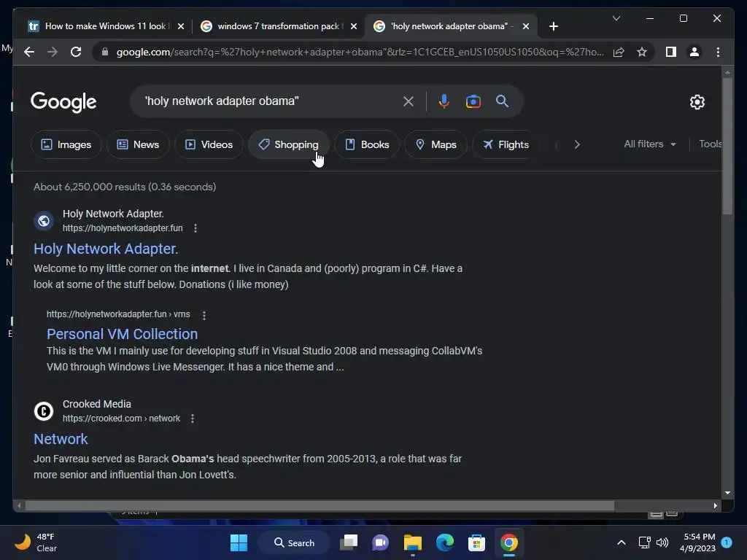Open the notification badge in system tray
Screen dimensions: 747x560
tap(727, 542)
